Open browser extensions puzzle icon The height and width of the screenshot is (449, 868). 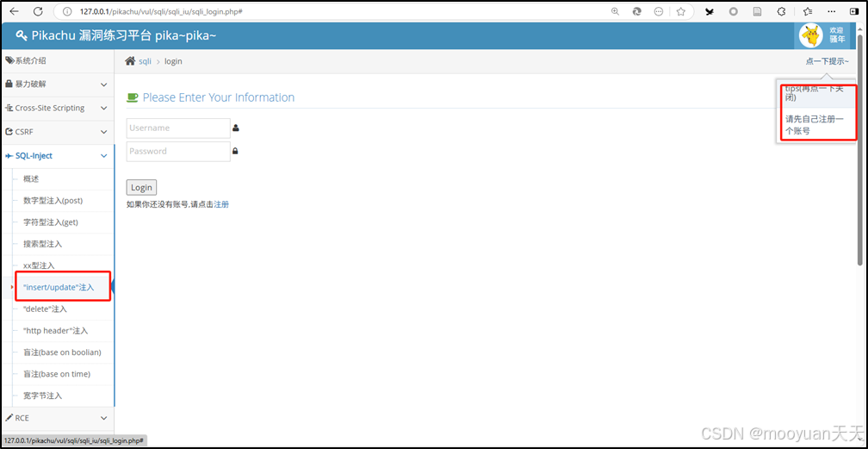tap(782, 11)
